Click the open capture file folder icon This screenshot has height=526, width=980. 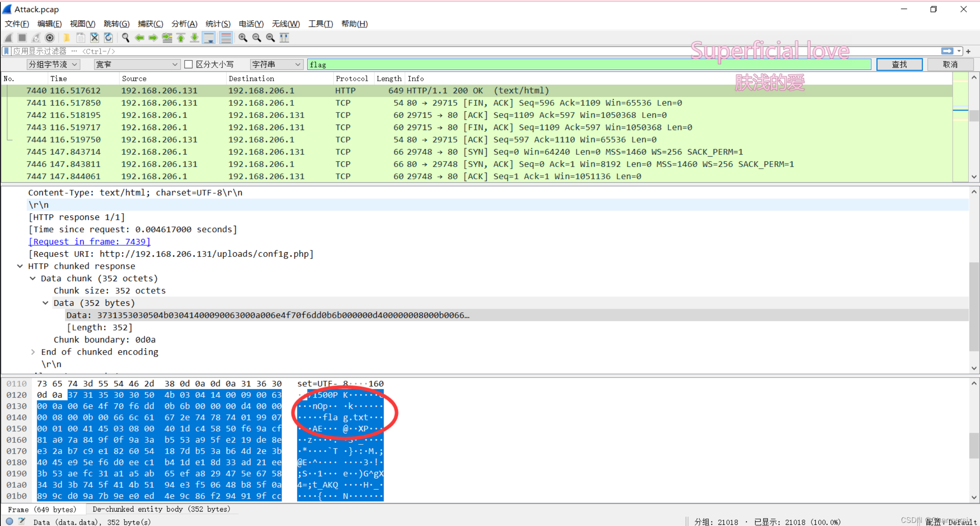66,38
